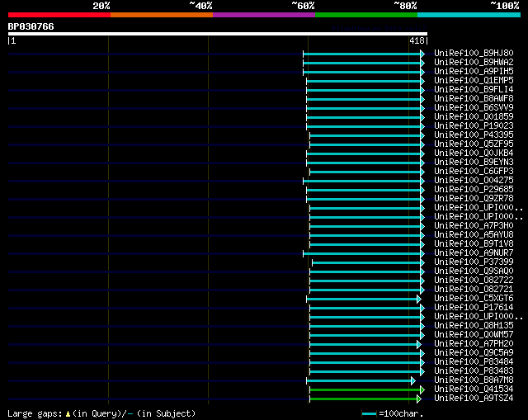Open hit UniRef100_B9HWA2
This screenshot has height=420, width=528.
[x=474, y=63]
